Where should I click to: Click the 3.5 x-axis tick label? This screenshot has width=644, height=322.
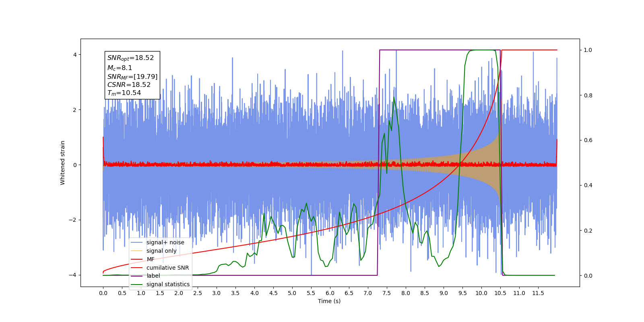tap(235, 293)
